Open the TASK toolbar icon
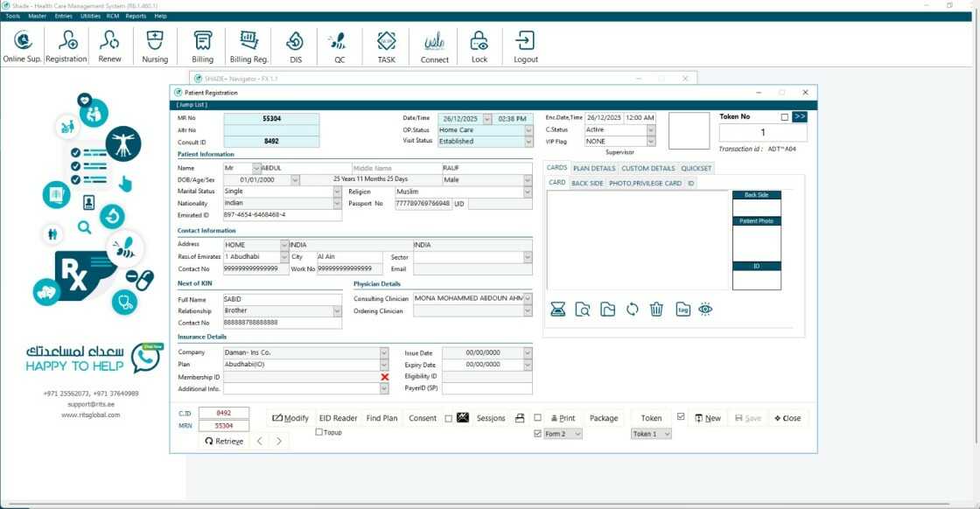This screenshot has width=980, height=509. 386,47
